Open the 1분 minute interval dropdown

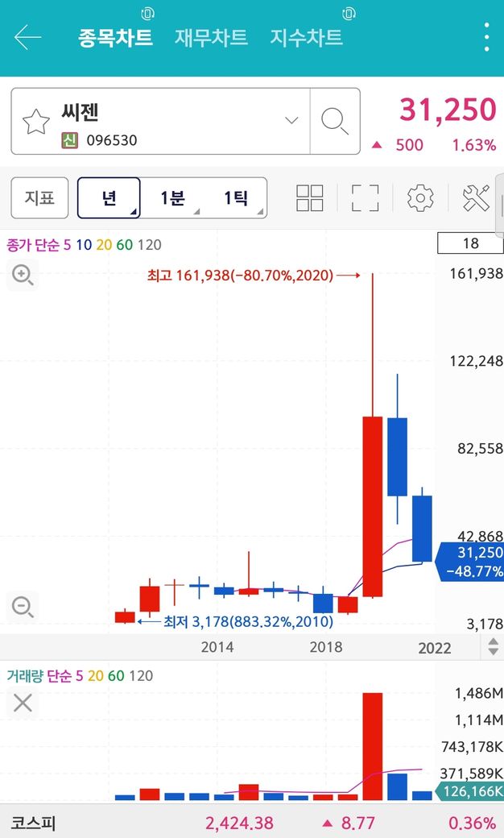172,197
